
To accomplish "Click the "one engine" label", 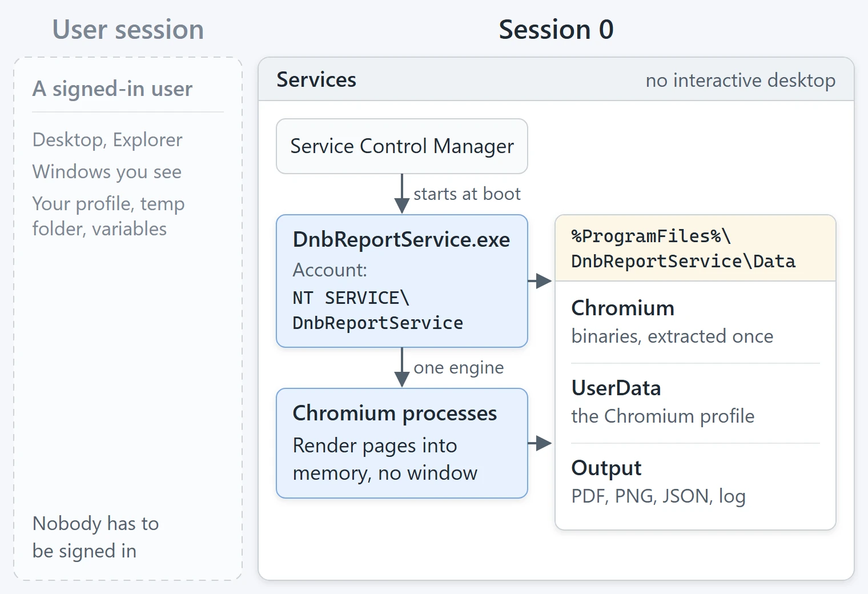I will [459, 368].
